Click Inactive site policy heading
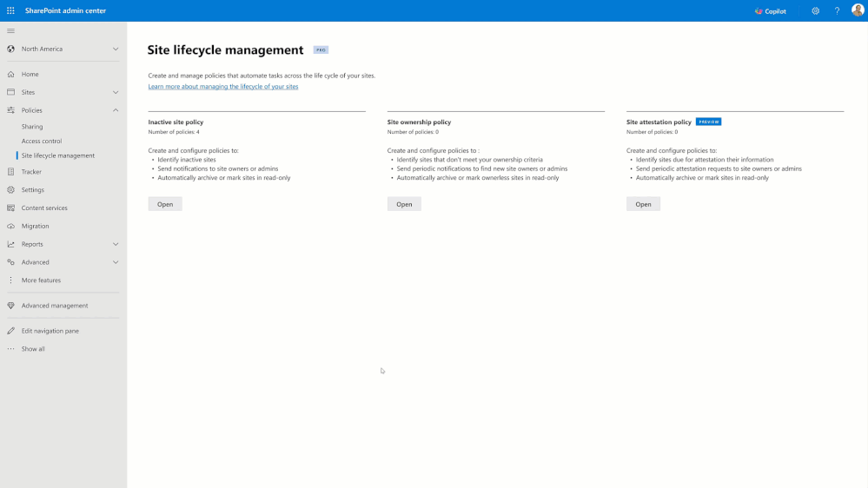868x488 pixels. pos(176,122)
